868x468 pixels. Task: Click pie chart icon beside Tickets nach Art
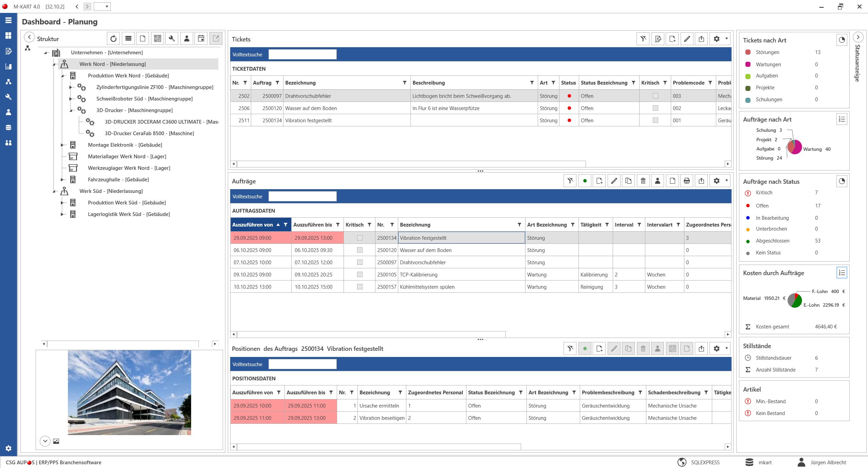[x=842, y=40]
